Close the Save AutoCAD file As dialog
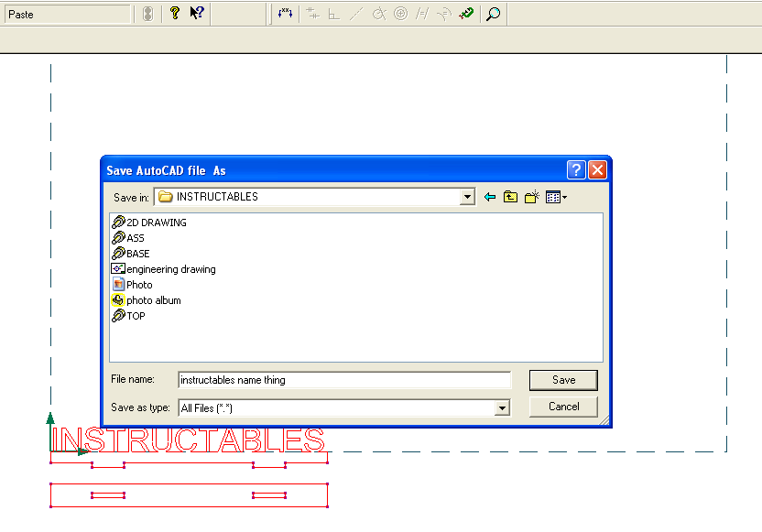Viewport: 762px width, 532px height. [x=597, y=170]
